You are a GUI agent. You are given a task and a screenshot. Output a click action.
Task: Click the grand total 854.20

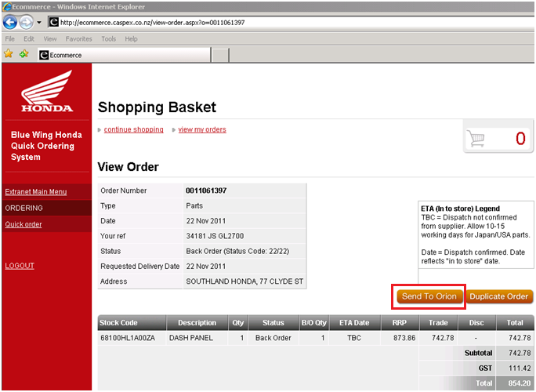[x=520, y=383]
